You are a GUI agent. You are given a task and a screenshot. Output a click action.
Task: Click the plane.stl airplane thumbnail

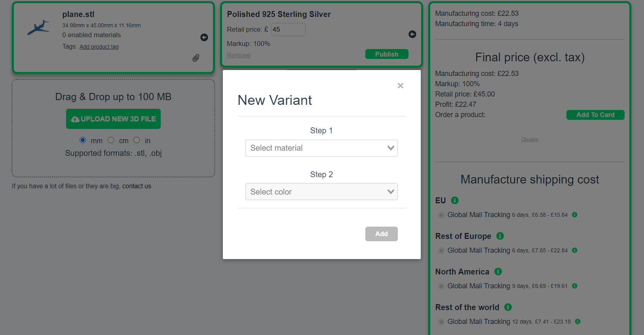pyautogui.click(x=38, y=28)
